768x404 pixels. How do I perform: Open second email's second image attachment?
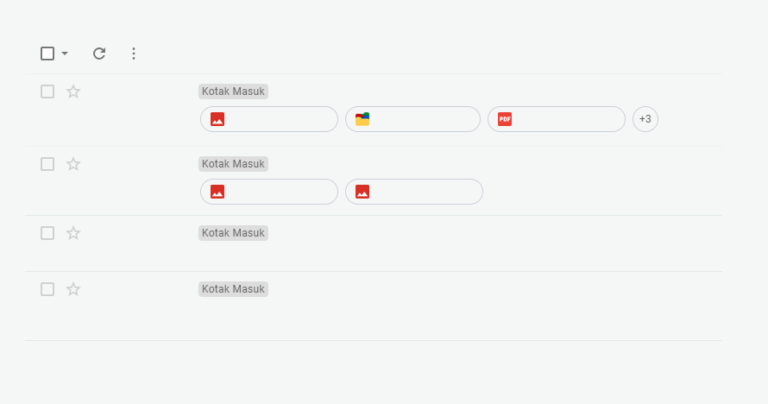click(x=414, y=191)
